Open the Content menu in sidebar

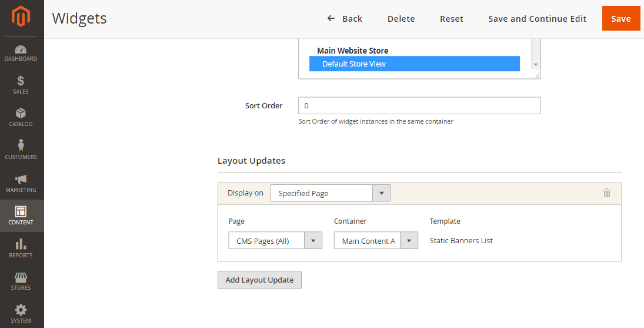21,216
